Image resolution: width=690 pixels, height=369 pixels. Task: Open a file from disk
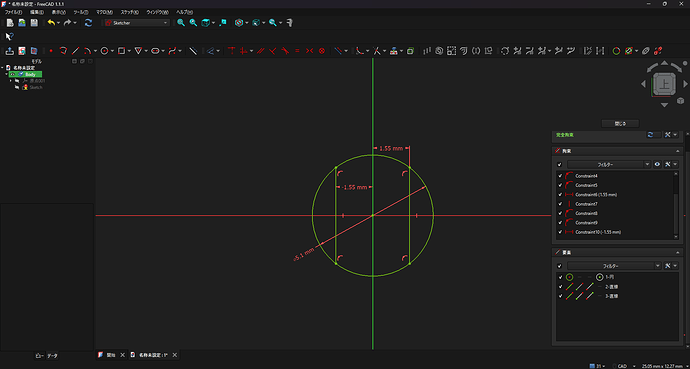click(x=22, y=22)
